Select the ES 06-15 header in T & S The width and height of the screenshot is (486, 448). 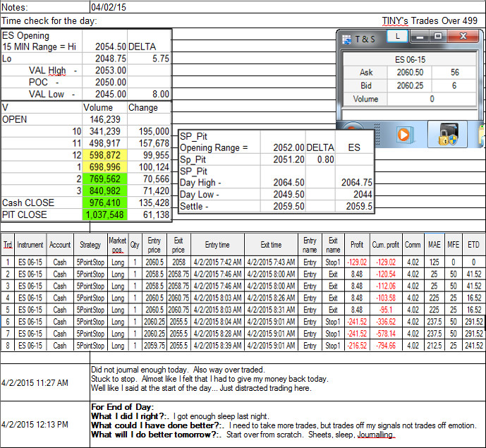coord(410,59)
